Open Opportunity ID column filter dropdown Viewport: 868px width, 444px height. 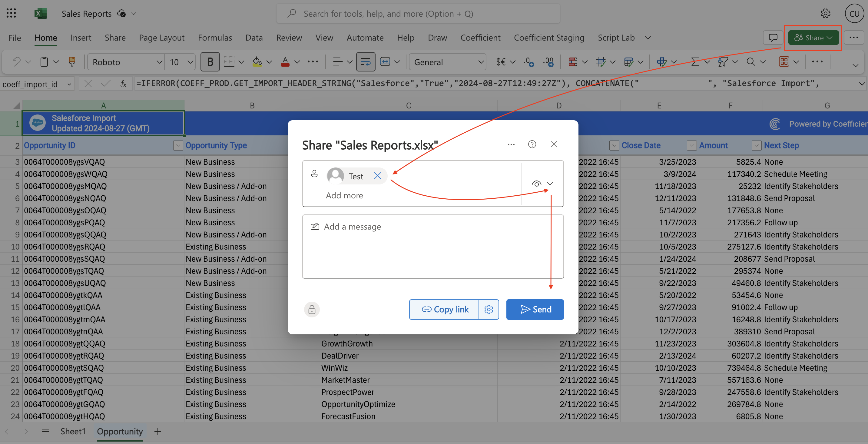[x=177, y=146]
